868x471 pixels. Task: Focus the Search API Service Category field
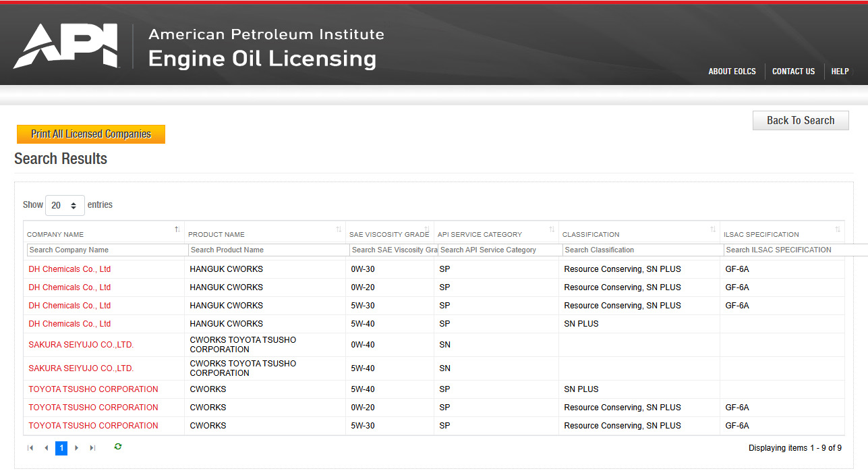(500, 250)
